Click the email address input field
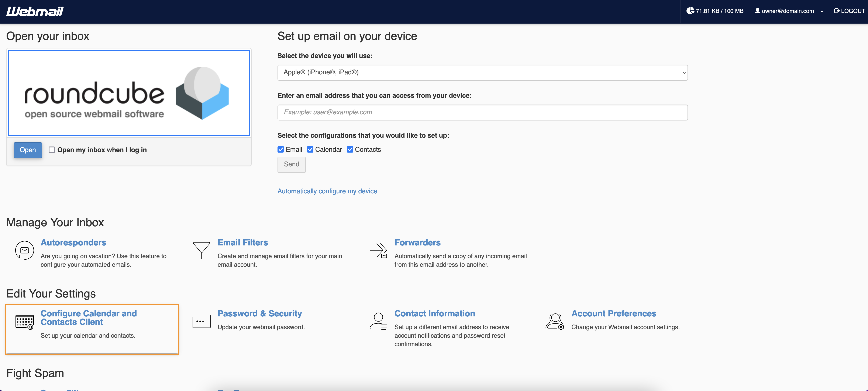The width and height of the screenshot is (868, 391). coord(482,112)
